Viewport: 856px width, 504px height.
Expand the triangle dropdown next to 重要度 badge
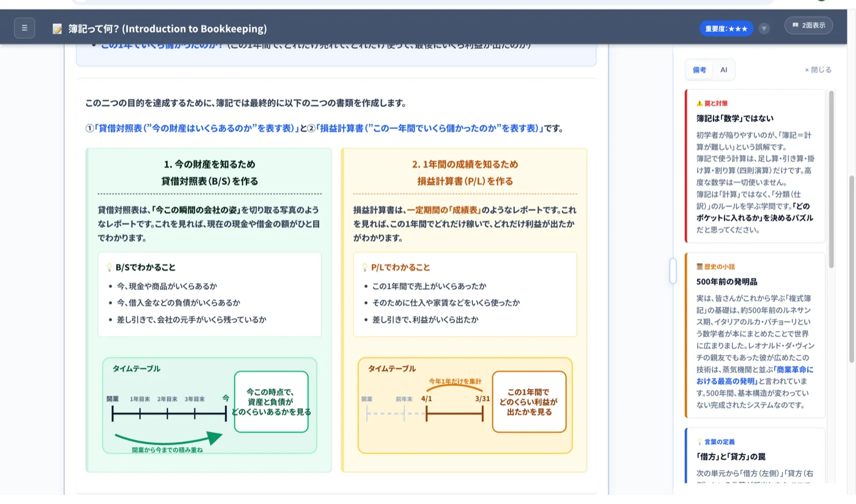point(764,29)
